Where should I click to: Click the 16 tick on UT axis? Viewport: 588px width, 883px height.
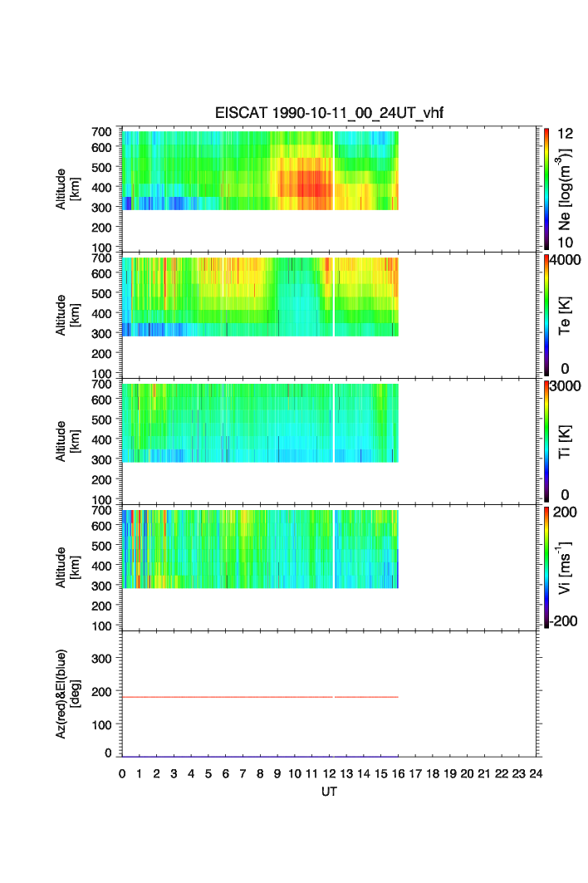coord(398,774)
